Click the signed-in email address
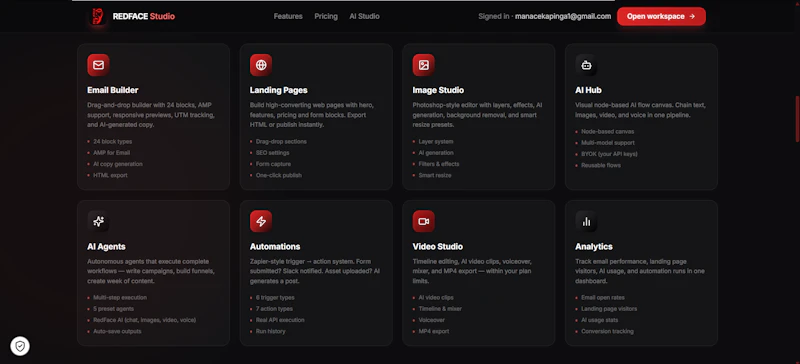Screen dimensions: 800x364 [x=563, y=16]
